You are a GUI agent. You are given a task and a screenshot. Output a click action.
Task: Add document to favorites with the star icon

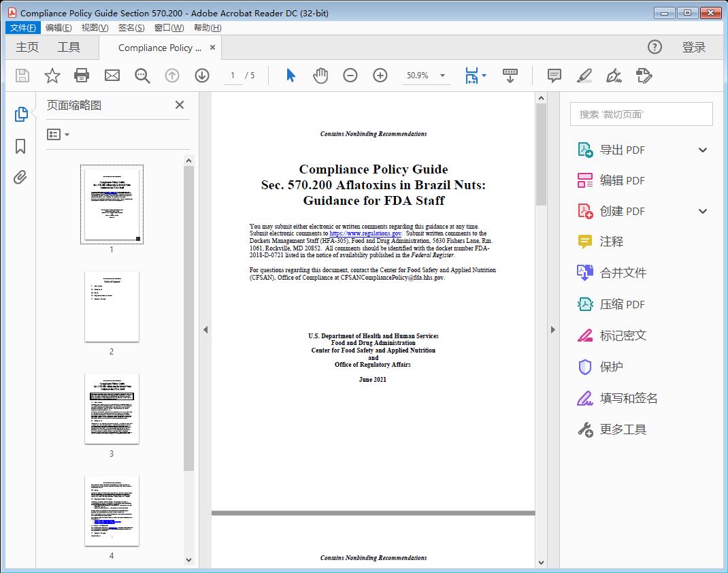tap(52, 76)
